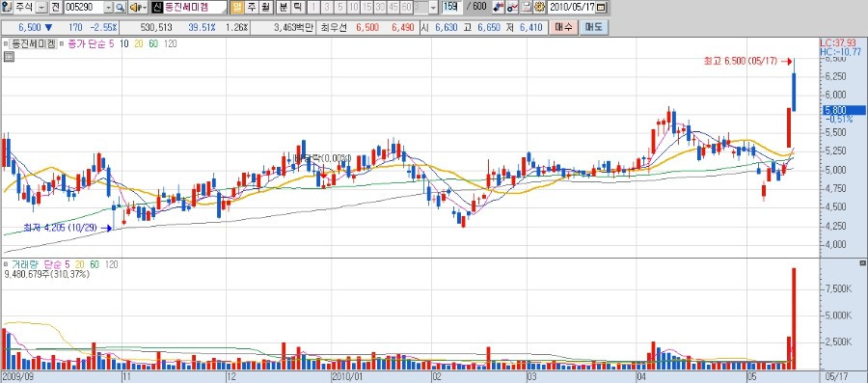The width and height of the screenshot is (868, 383).
Task: Click the volume readout 9,480,679주(310.37%)
Action: 46,274
